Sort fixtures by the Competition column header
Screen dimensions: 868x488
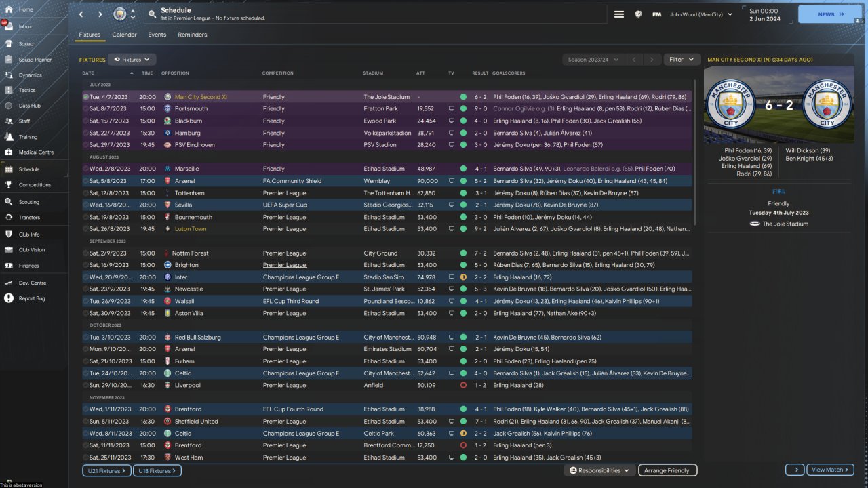pyautogui.click(x=278, y=73)
